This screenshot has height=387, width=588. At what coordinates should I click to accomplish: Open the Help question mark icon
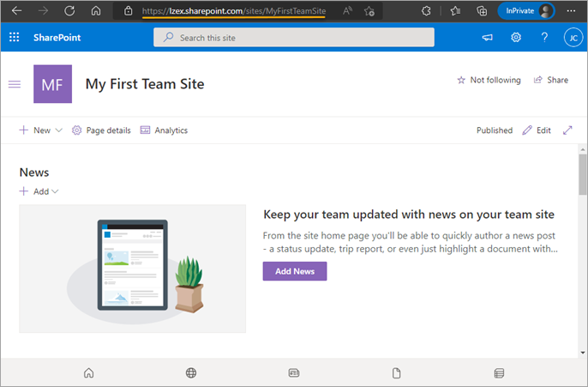(x=544, y=37)
